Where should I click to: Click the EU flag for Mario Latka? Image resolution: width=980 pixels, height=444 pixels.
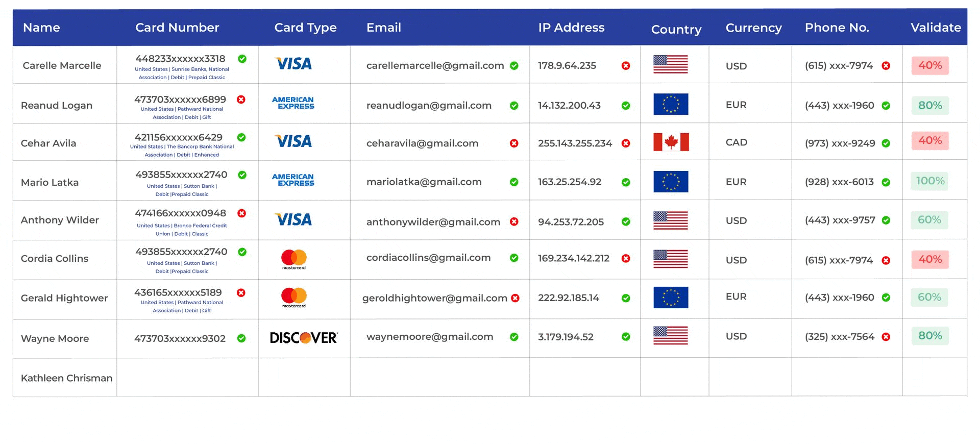[x=671, y=182]
